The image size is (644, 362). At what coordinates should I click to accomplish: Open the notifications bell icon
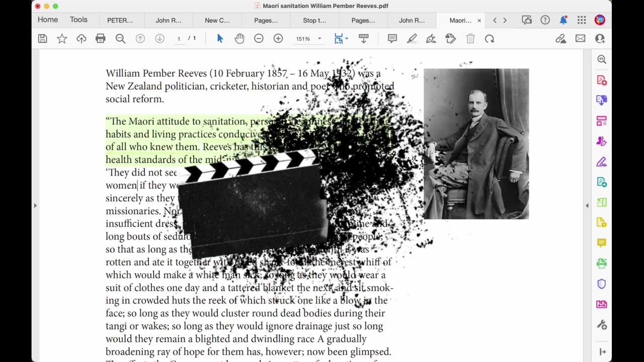click(x=563, y=20)
